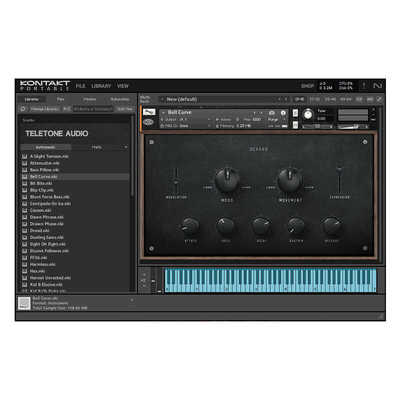The image size is (400, 400).
Task: Select Bass Pillow.nki in the list
Action: [75, 170]
